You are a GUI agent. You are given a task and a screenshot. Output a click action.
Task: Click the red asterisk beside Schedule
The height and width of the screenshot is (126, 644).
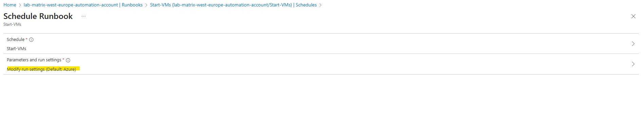[27, 39]
